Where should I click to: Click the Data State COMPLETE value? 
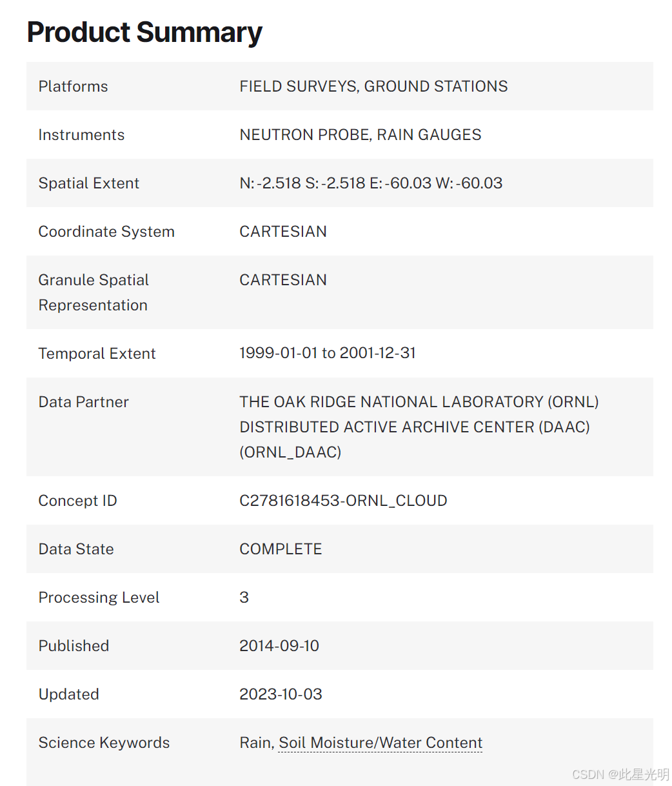click(x=281, y=549)
